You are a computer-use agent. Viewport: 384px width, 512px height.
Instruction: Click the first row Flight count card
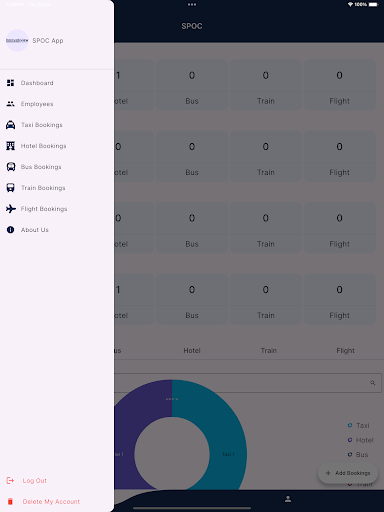339,85
